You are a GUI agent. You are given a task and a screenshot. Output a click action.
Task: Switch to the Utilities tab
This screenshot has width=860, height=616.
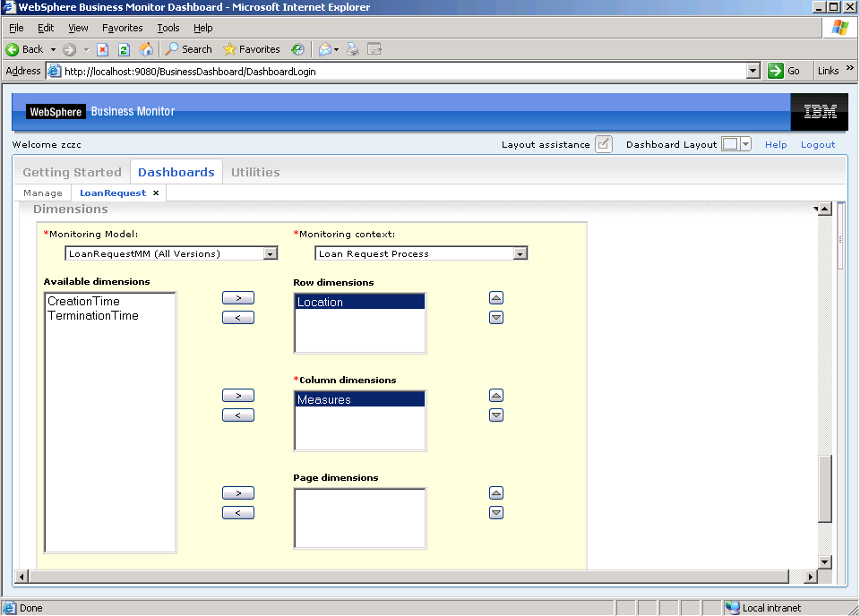[255, 172]
